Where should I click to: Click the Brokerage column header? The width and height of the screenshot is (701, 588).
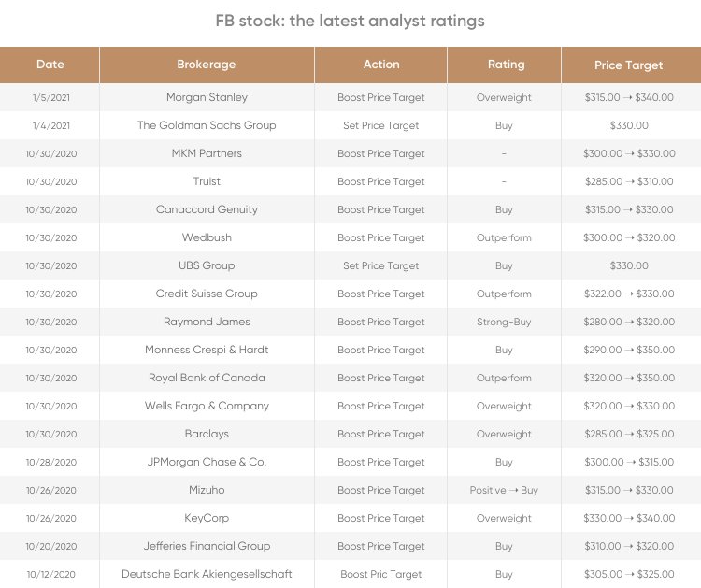click(x=207, y=65)
